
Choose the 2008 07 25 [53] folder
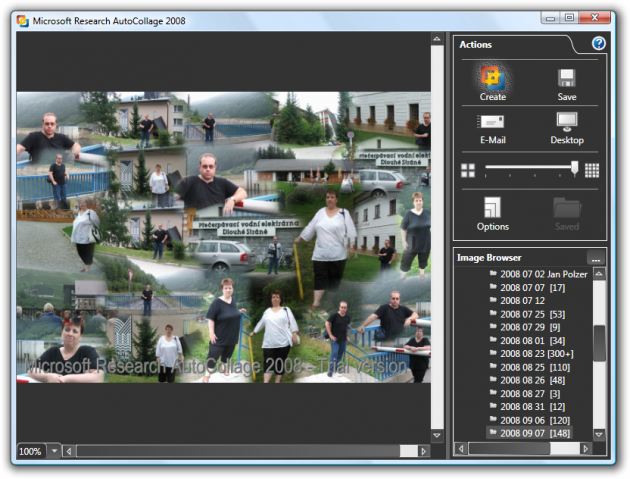click(x=530, y=313)
